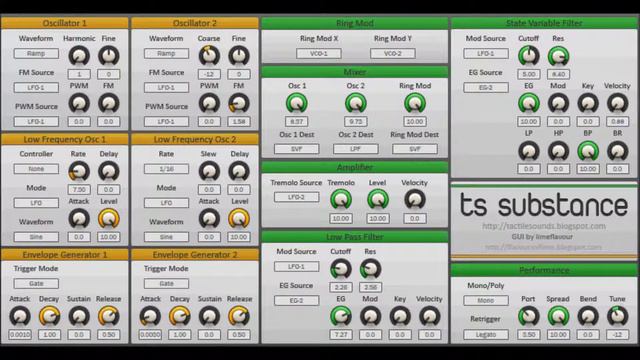The image size is (640, 360).
Task: Click State Variable Filter Res knob
Action: click(x=558, y=56)
